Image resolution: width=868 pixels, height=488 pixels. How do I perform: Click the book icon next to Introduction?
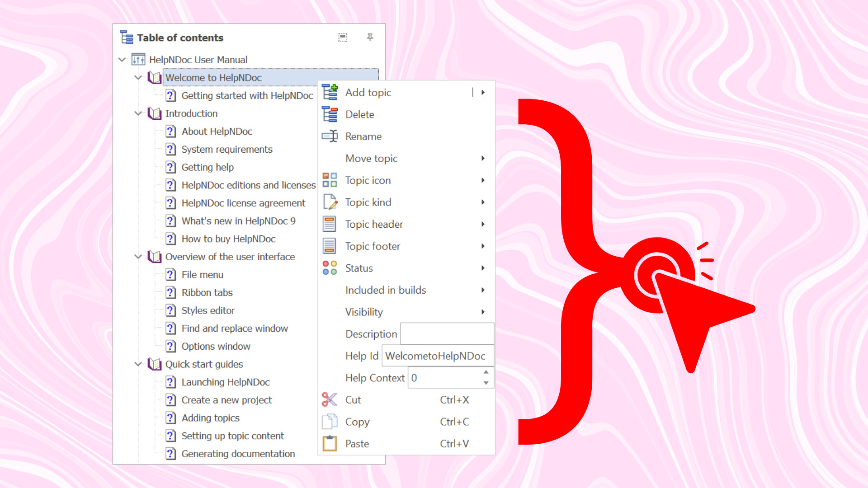click(155, 113)
